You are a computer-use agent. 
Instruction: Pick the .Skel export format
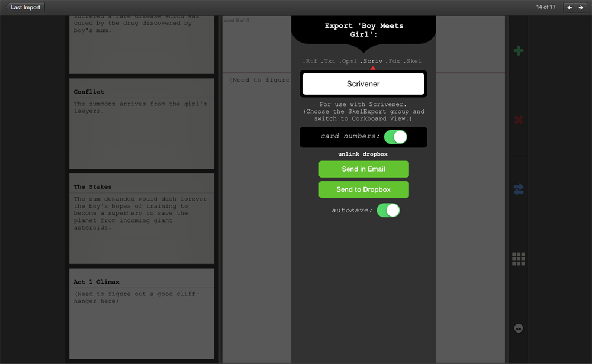click(x=413, y=61)
